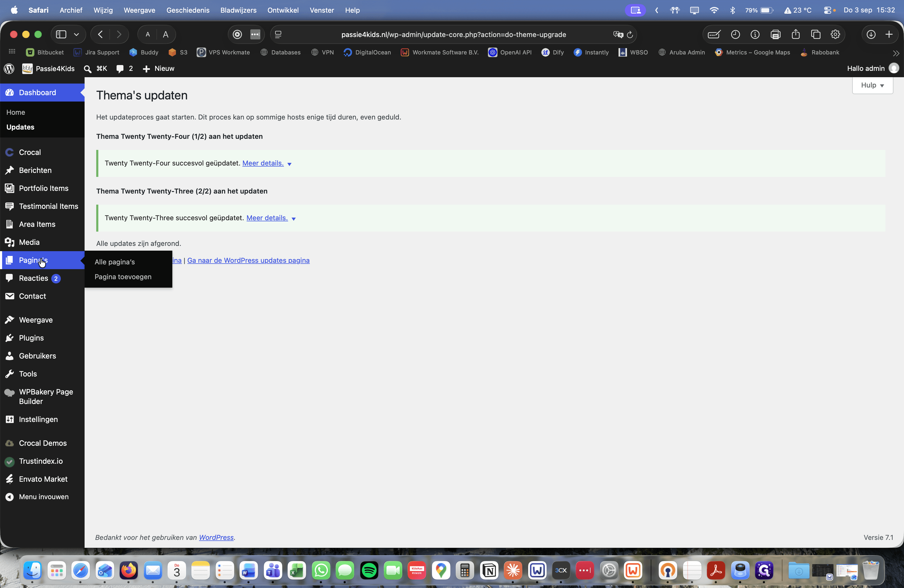Screen dimensions: 904x588
Task: Open Geschiedenis menu in menu bar
Action: tap(188, 10)
